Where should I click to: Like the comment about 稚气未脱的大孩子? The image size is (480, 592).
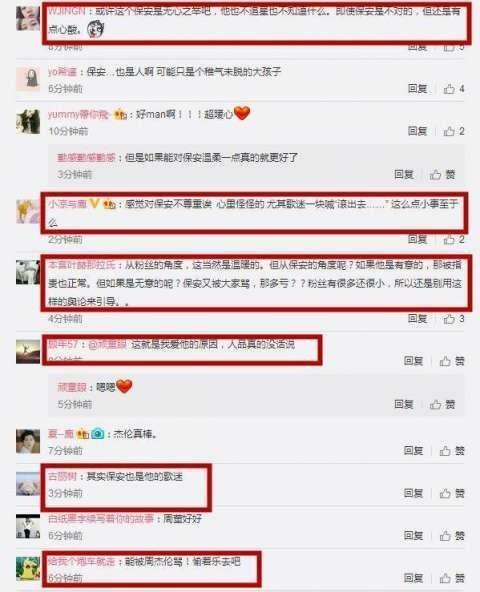click(x=454, y=89)
